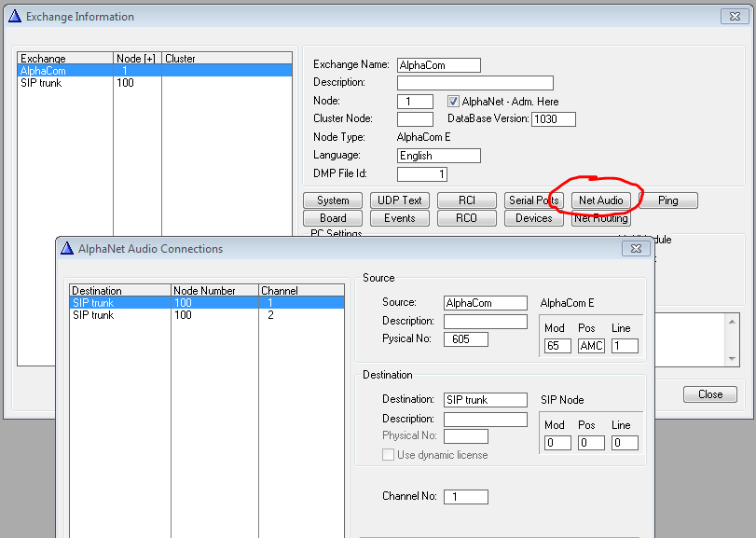Click the UDP Text button
This screenshot has height=538, width=756.
400,200
